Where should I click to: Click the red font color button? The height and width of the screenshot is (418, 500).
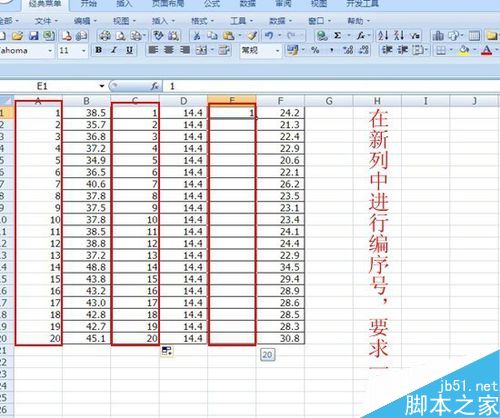[x=487, y=51]
